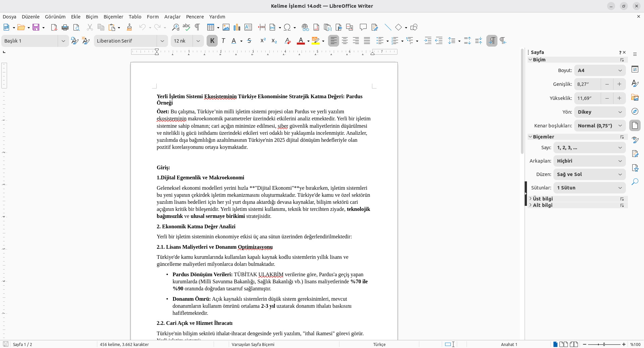Click the Save document icon
This screenshot has height=348, width=644.
click(x=36, y=27)
